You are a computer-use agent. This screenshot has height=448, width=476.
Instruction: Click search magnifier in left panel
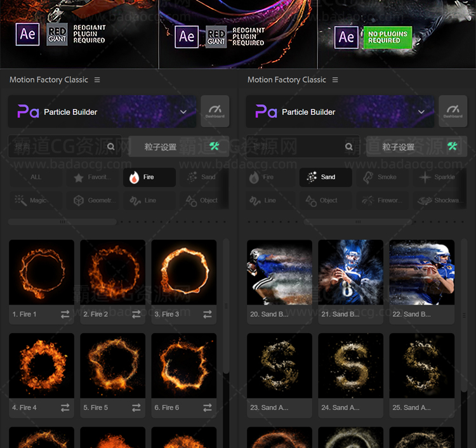[111, 147]
